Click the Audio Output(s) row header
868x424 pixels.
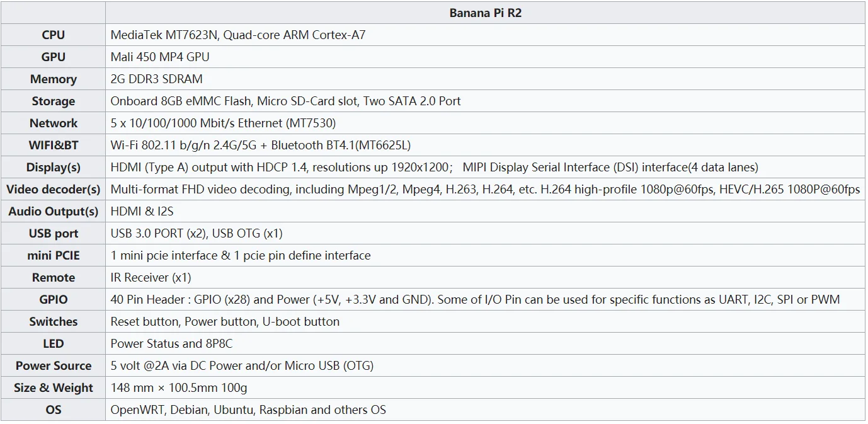[53, 212]
